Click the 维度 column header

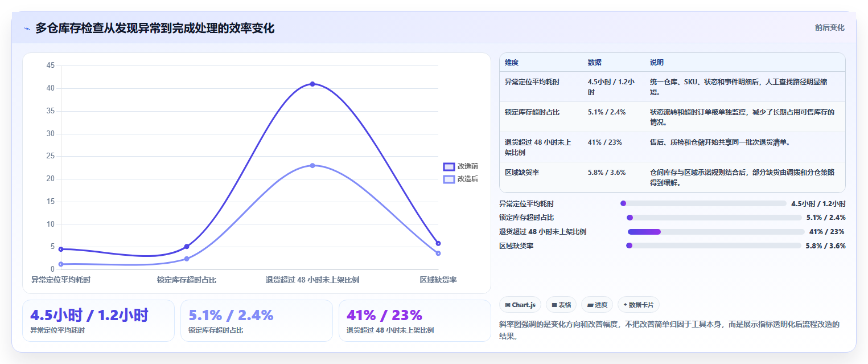coord(512,63)
